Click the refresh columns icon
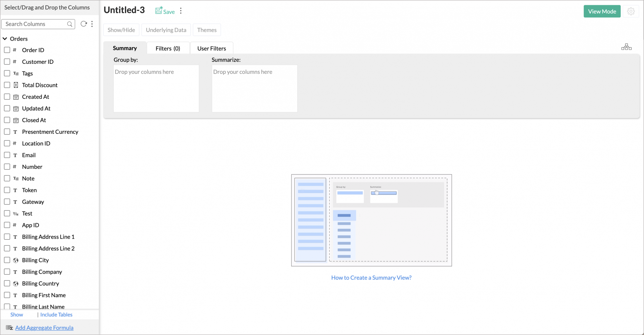 84,24
